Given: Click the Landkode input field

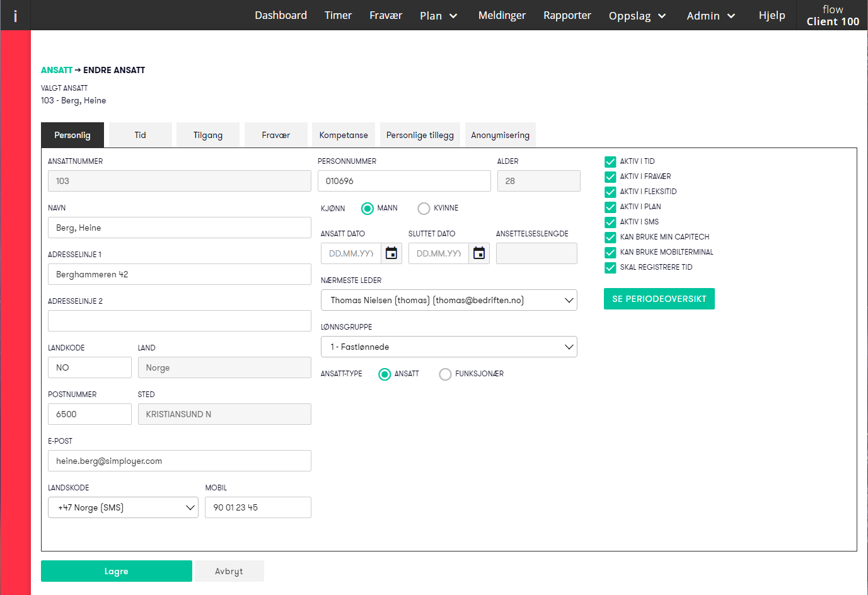Looking at the screenshot, I should tap(90, 367).
